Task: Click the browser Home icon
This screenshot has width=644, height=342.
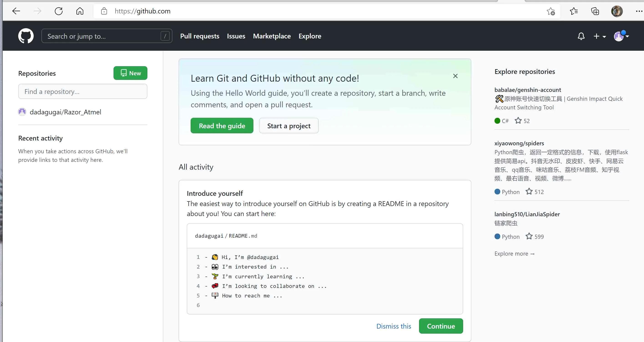Action: tap(80, 11)
